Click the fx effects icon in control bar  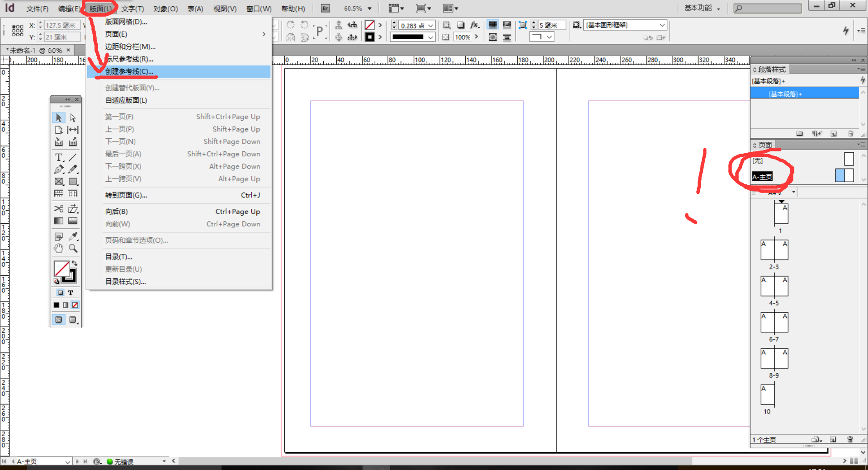coord(474,25)
